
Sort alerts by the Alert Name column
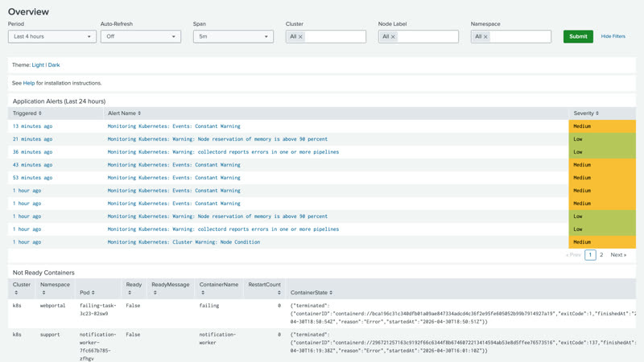click(x=125, y=113)
